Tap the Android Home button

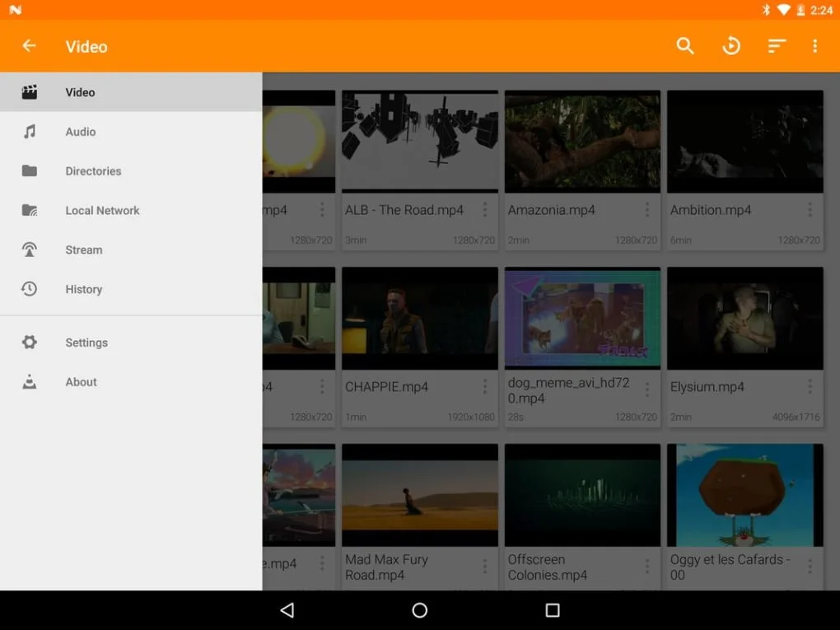pos(419,610)
